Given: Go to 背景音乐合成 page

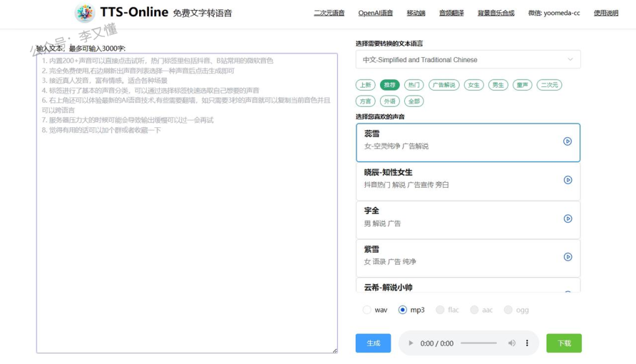Looking at the screenshot, I should coord(496,13).
